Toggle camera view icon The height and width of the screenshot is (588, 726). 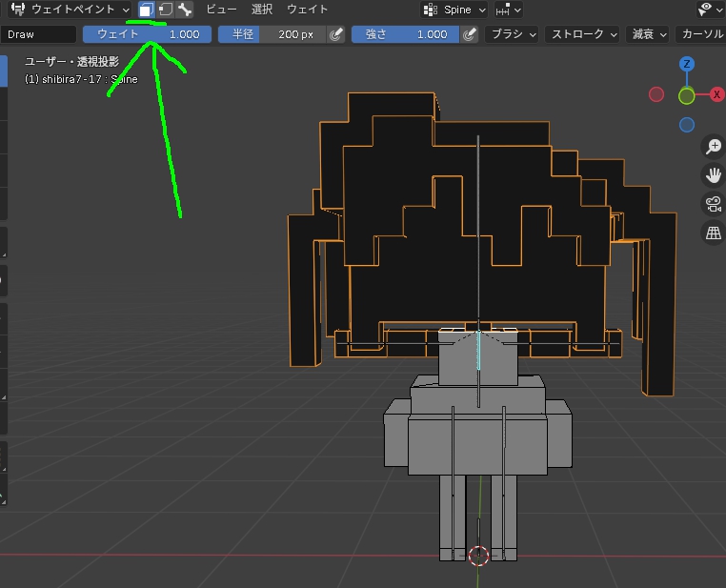tap(714, 204)
